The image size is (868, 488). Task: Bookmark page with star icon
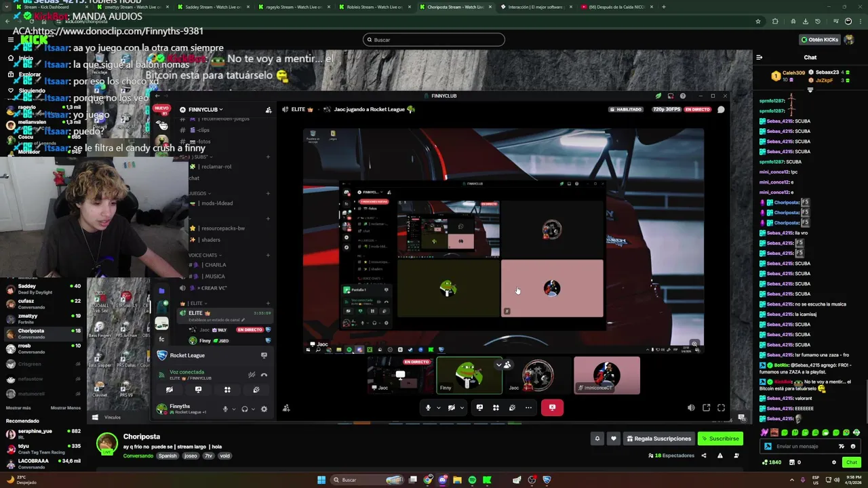(757, 21)
